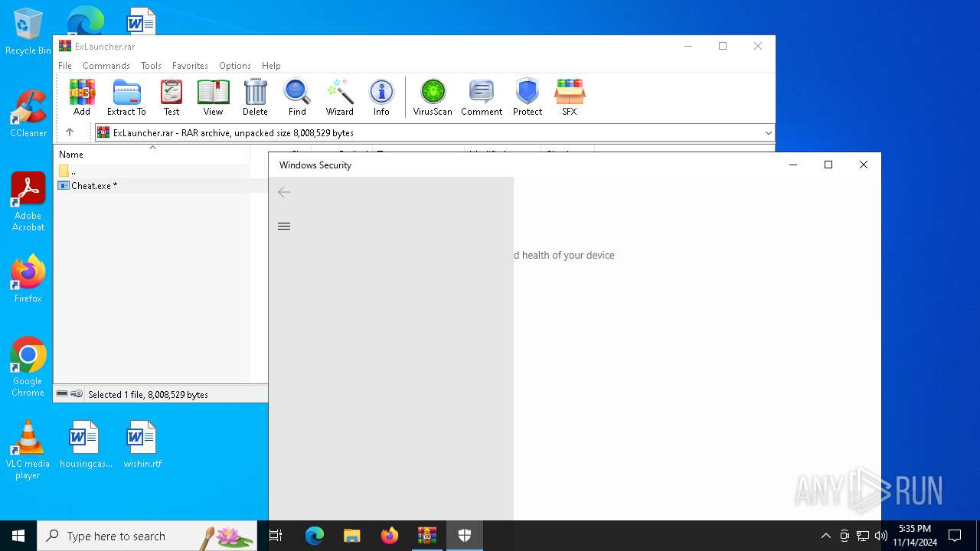Image resolution: width=980 pixels, height=551 pixels.
Task: Expand the archive path dropdown arrow
Action: point(768,133)
